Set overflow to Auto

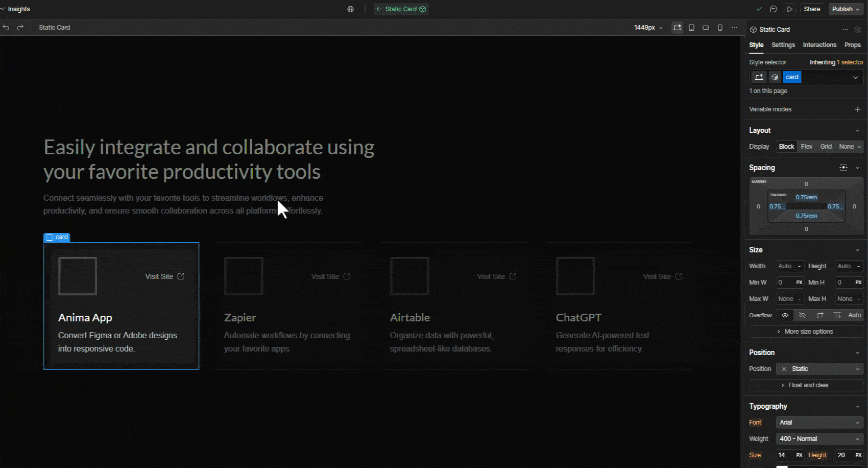click(x=854, y=315)
